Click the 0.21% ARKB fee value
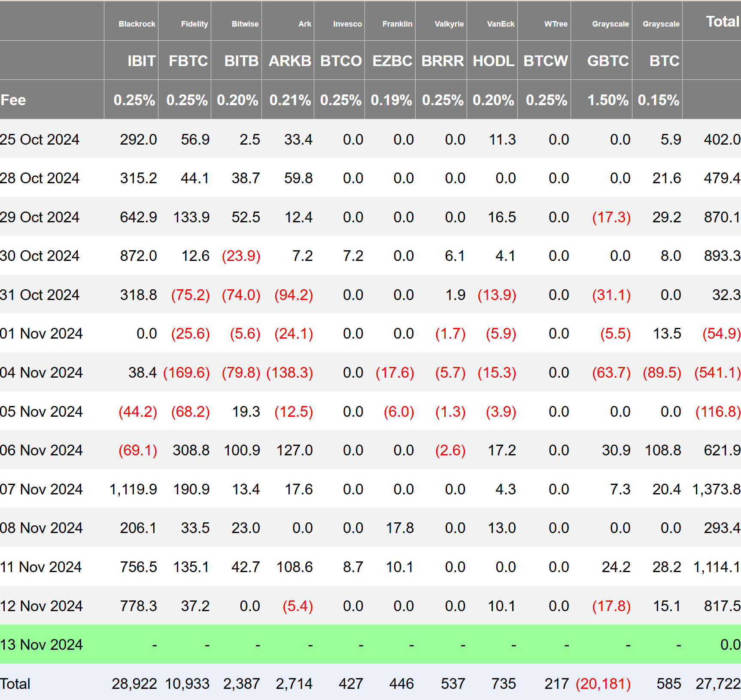This screenshot has width=741, height=700. tap(290, 100)
